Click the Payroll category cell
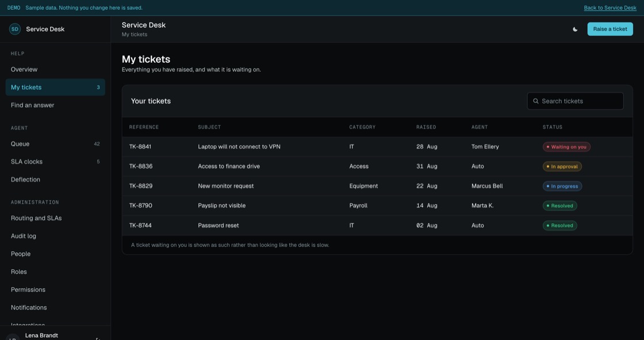644x340 pixels. click(x=358, y=205)
